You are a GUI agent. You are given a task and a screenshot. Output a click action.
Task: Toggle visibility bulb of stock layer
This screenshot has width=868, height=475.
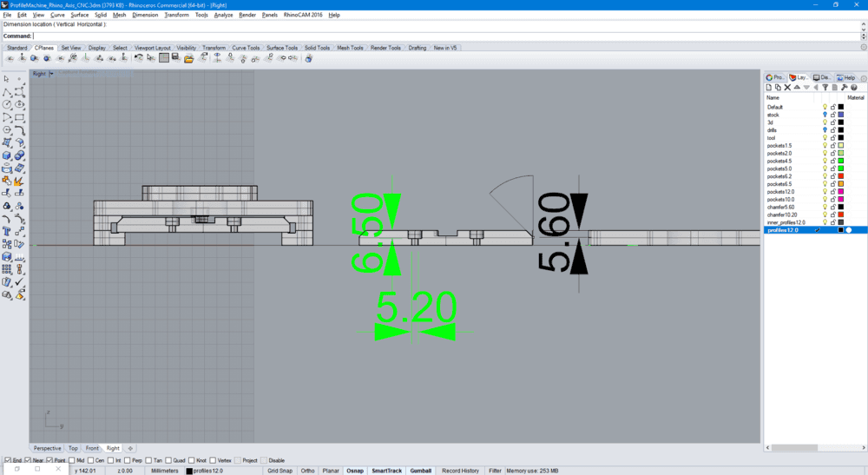pyautogui.click(x=825, y=115)
